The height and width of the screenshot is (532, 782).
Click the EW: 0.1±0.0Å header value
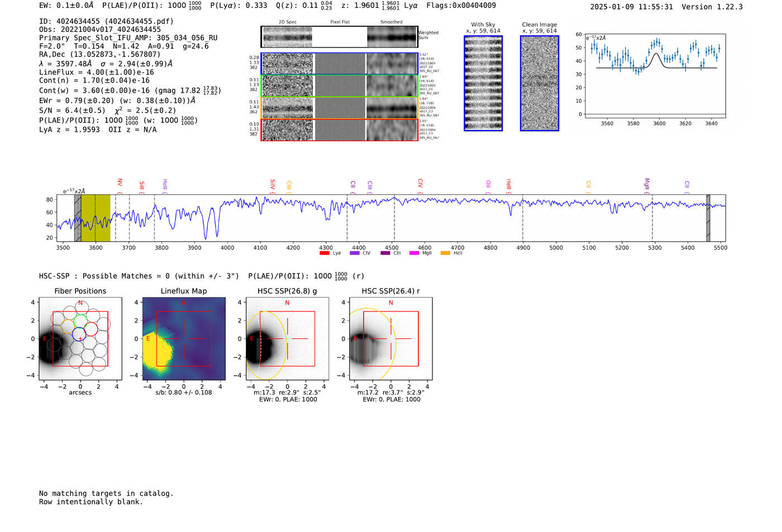[x=66, y=6]
